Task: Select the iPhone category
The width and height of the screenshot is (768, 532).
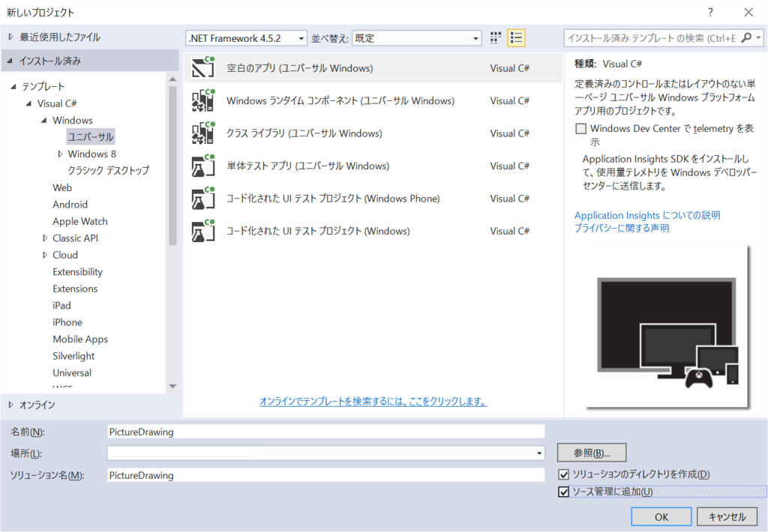Action: pyautogui.click(x=67, y=322)
